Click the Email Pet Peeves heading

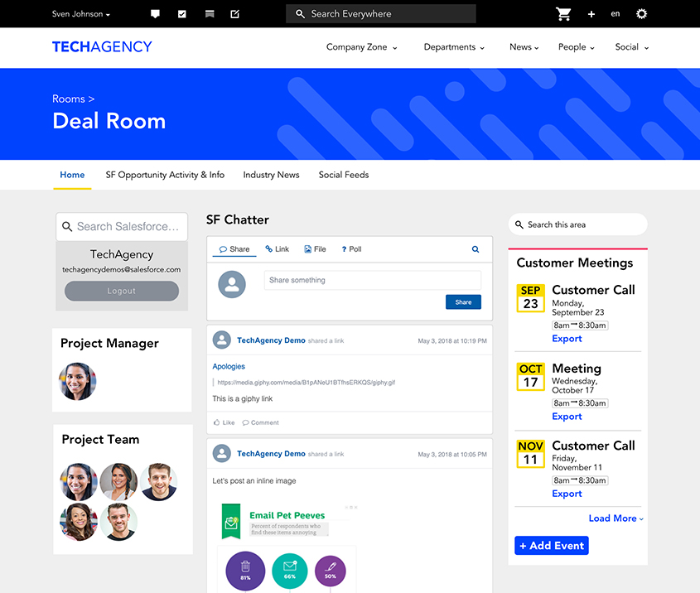(287, 515)
